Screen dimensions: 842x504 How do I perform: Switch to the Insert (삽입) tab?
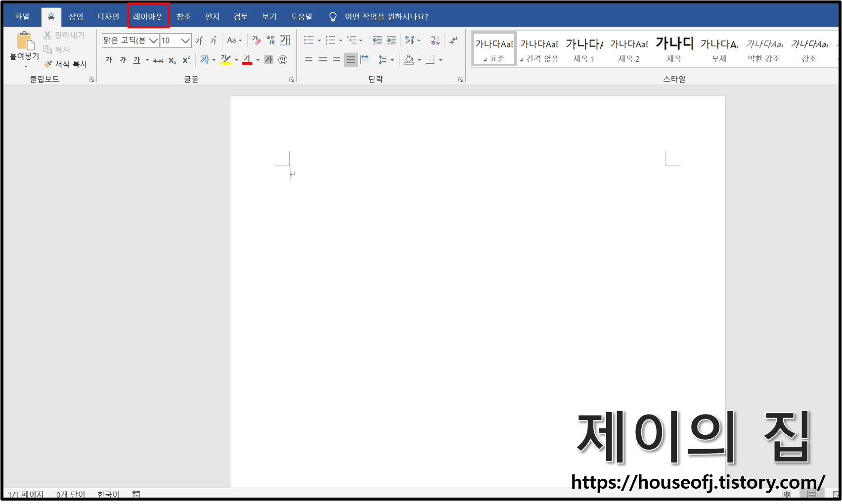point(76,17)
